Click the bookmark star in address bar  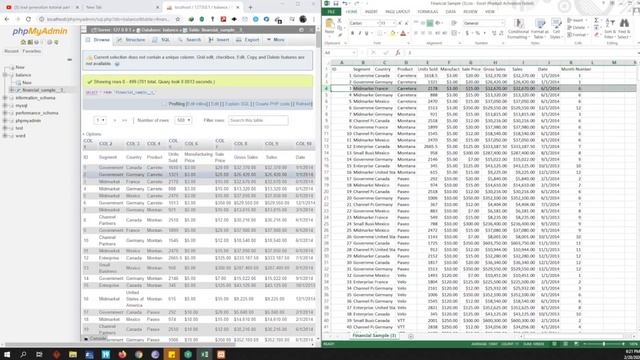point(178,19)
